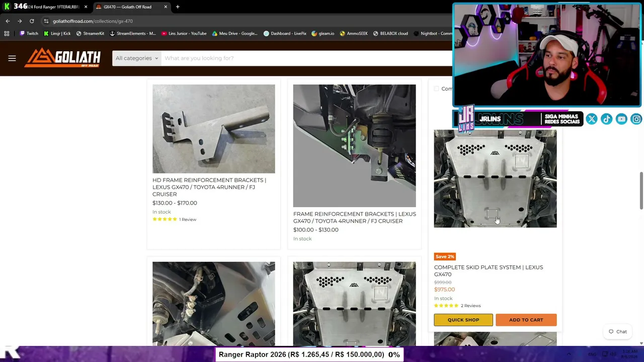The image size is (644, 362).
Task: Click the ADD TO CART button
Action: point(526,320)
